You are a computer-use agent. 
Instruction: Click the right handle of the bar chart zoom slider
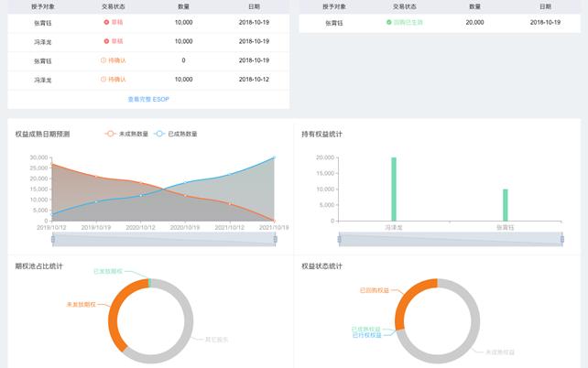[561, 240]
